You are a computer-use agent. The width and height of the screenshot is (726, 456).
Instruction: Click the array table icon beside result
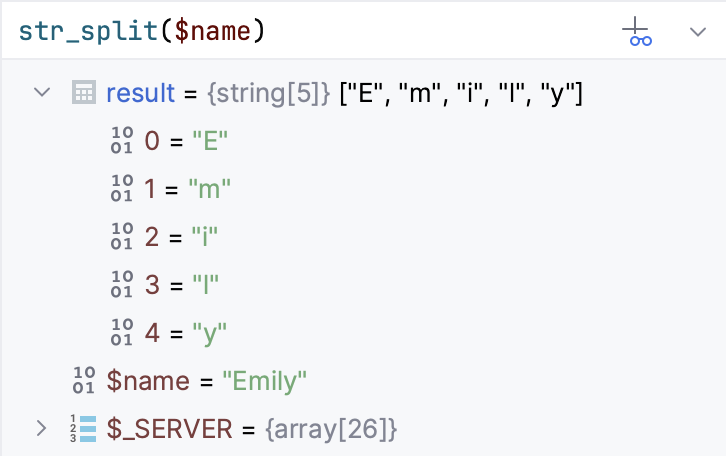point(84,93)
